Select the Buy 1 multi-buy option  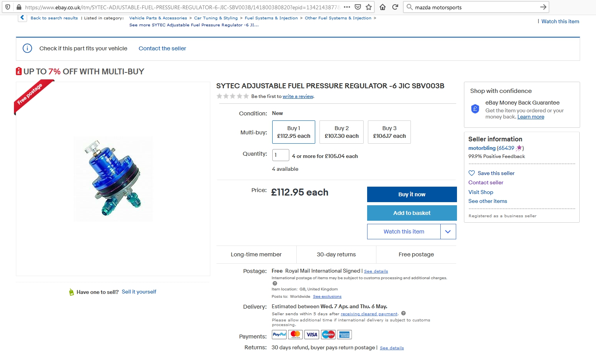click(294, 132)
